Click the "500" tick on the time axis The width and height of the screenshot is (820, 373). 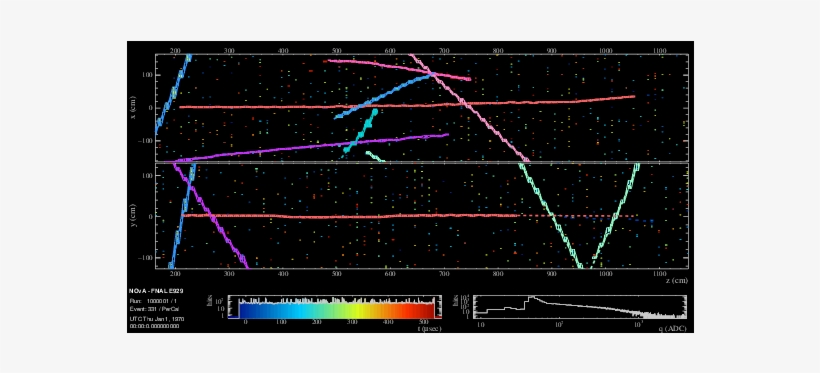[x=424, y=323]
